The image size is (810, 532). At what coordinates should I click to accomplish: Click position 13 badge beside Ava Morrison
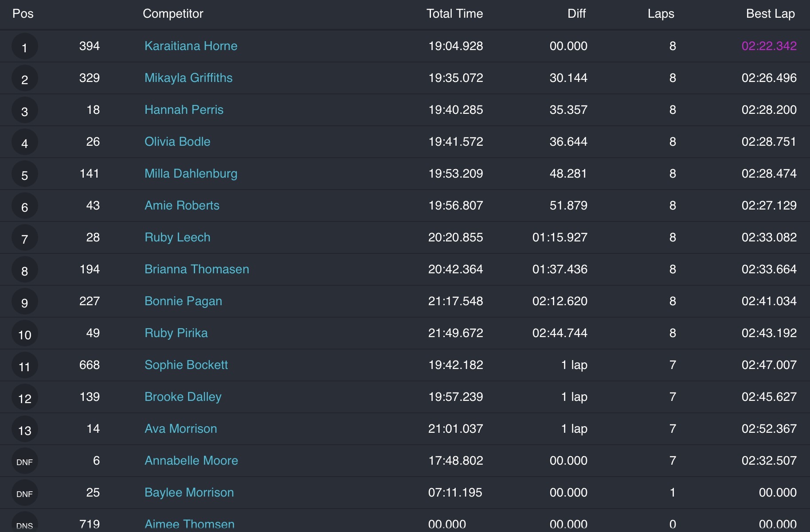(x=24, y=430)
